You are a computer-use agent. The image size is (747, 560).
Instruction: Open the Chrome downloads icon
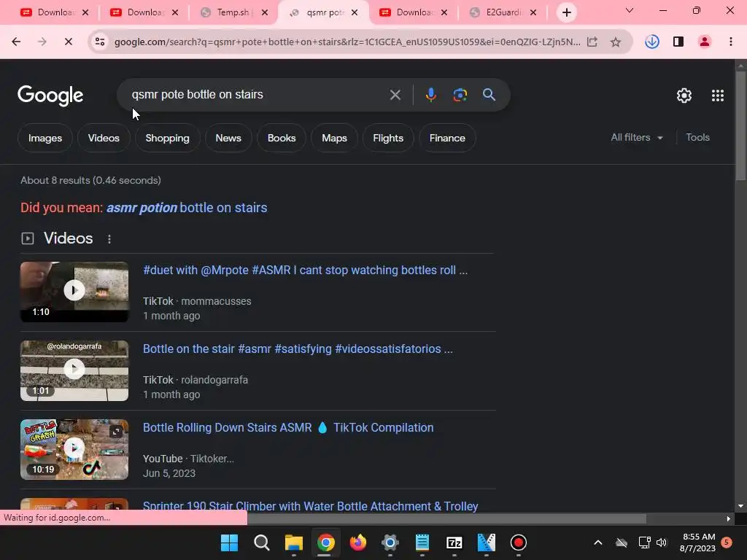tap(651, 42)
